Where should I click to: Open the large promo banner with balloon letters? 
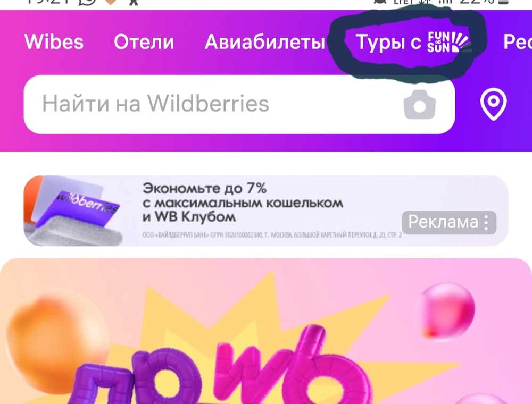pos(266,331)
